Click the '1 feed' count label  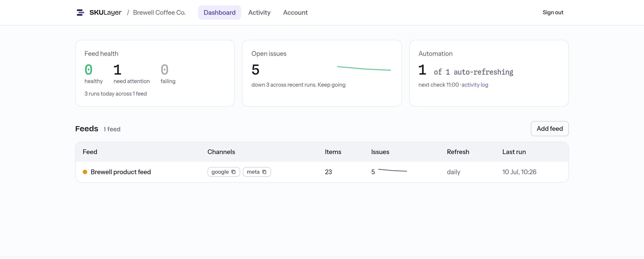click(x=112, y=129)
